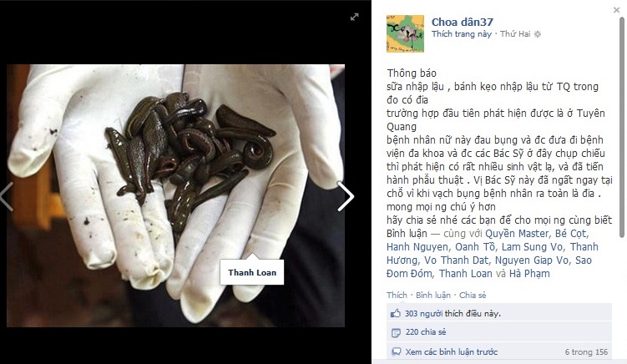
Task: Click the Thanh Loan photo tag label
Action: 252,272
